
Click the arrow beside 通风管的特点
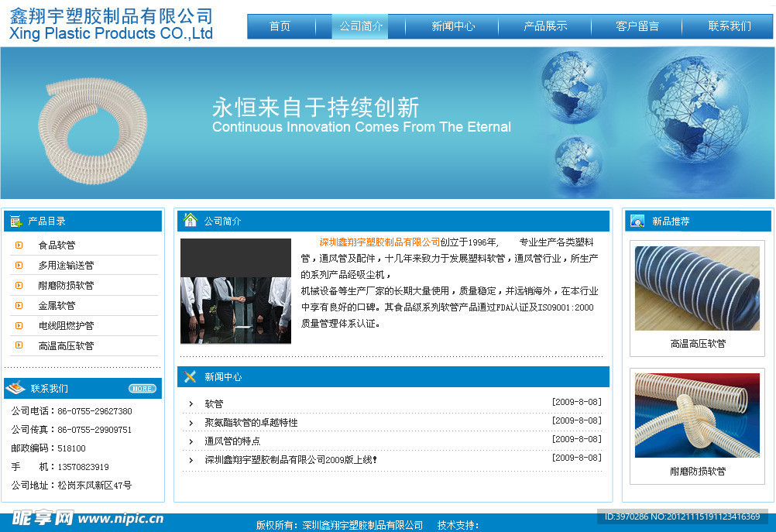pos(191,441)
